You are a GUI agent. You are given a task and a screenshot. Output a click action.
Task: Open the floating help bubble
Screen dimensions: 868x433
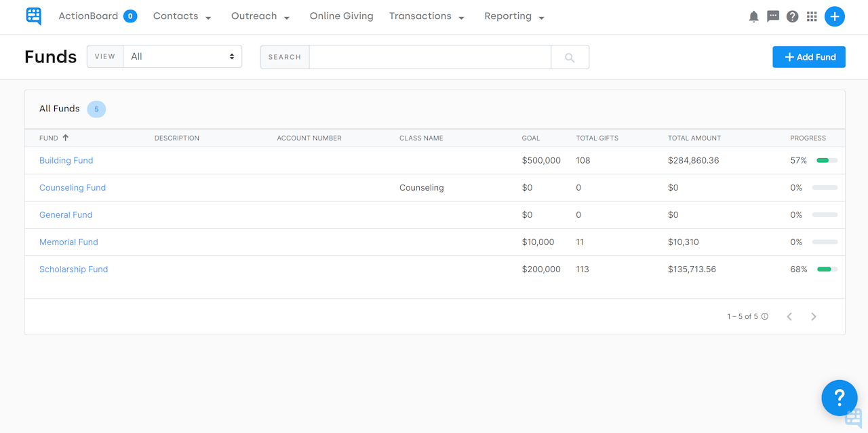[839, 398]
